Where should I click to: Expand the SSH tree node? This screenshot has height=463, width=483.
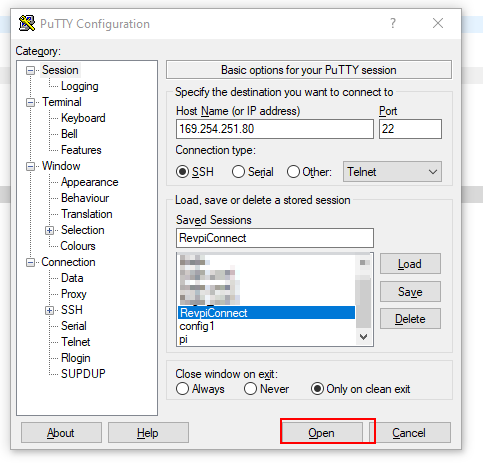coord(49,310)
